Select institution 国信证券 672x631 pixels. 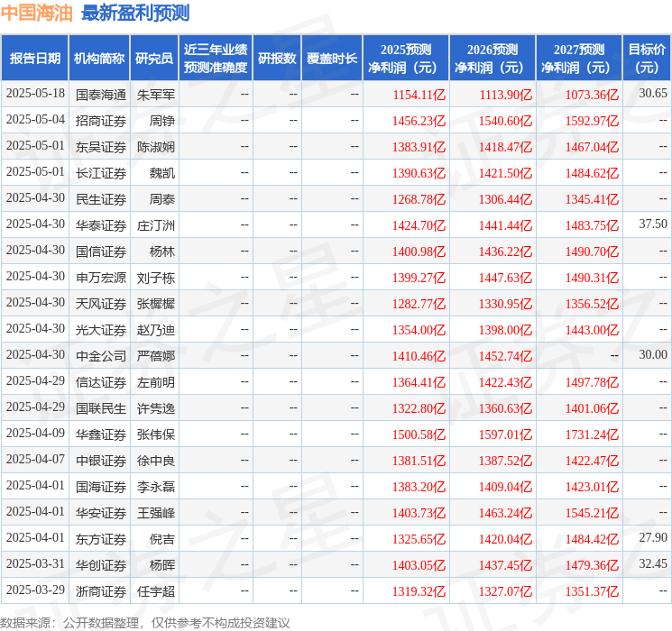pos(101,251)
